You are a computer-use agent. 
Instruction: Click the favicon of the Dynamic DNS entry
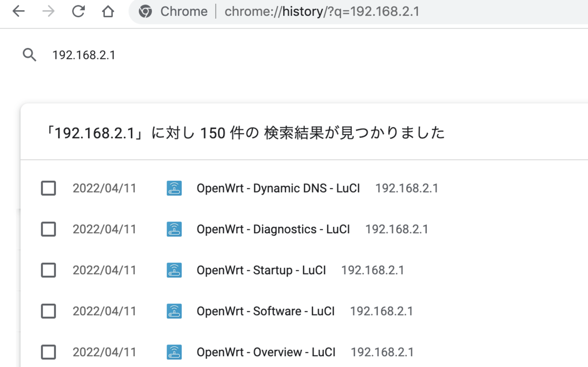pos(174,188)
